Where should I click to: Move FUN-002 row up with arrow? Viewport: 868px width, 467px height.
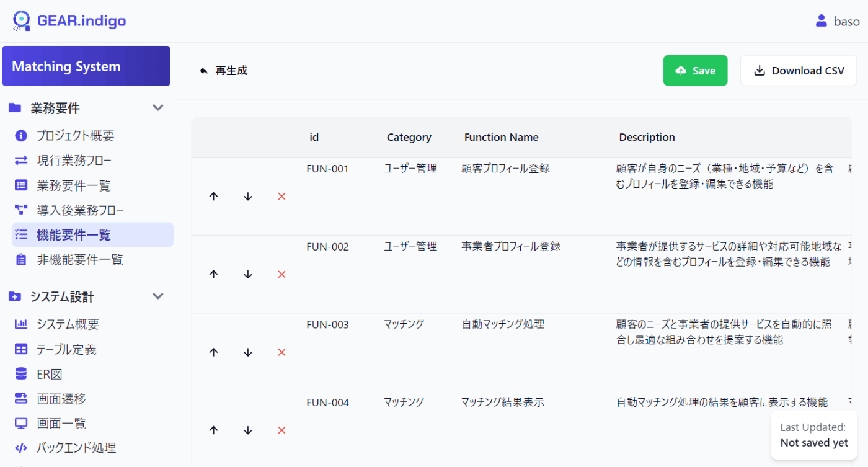[x=214, y=274]
